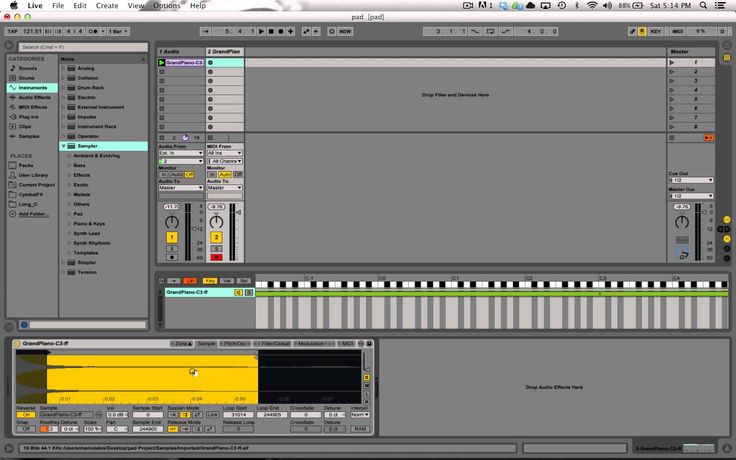Click the Spotlight search icon
The image size is (736, 460).
(x=703, y=6)
